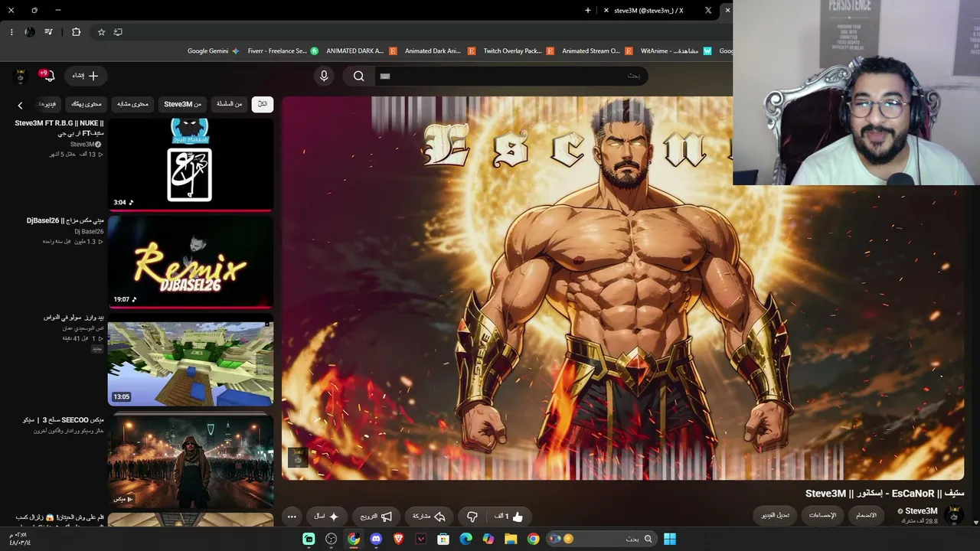Open the Analytics (الإحصاءات) button
Viewport: 980px width, 551px height.
pos(823,515)
